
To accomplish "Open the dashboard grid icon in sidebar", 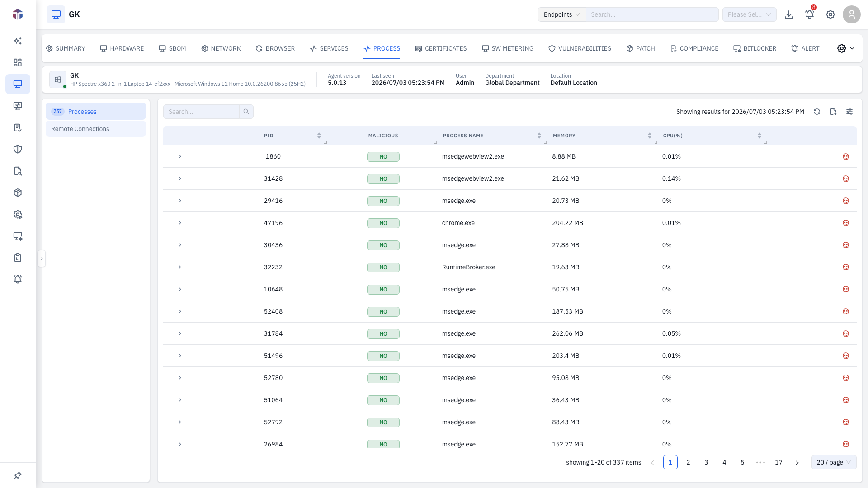I will [18, 62].
